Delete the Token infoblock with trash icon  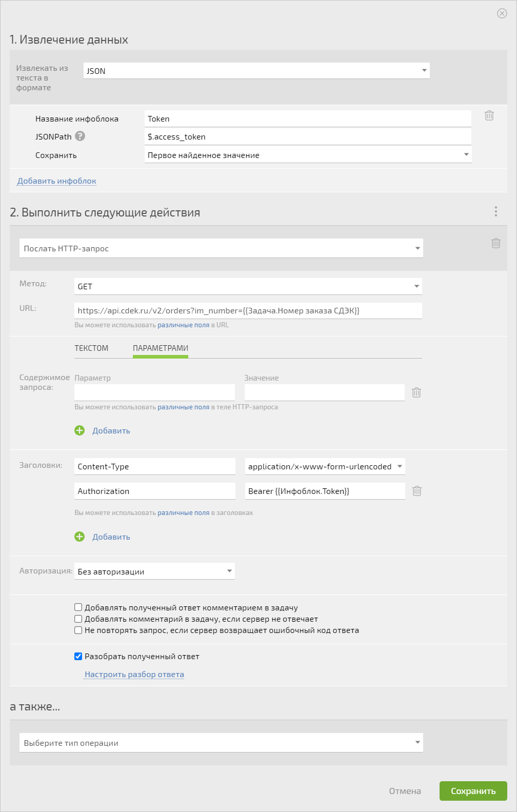[489, 115]
